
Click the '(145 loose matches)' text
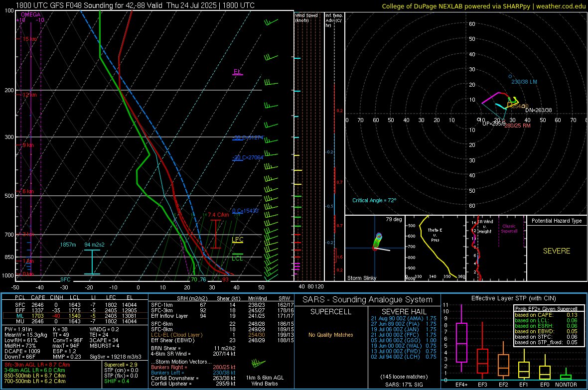click(404, 377)
